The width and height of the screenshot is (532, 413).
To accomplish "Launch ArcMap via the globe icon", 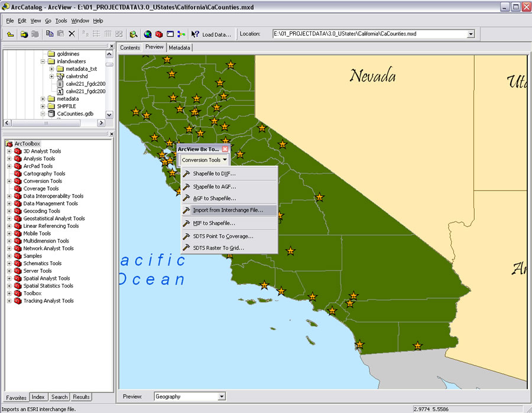I will [148, 34].
